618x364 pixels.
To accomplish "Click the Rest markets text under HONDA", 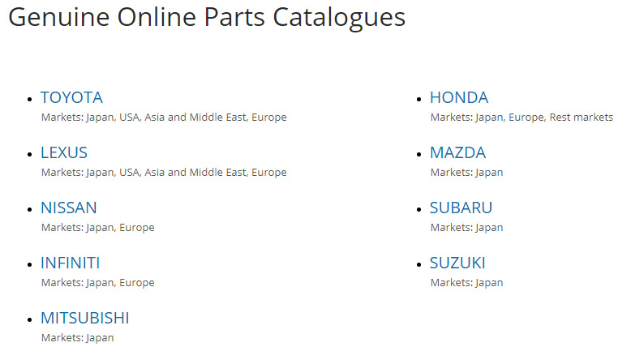I will (582, 118).
